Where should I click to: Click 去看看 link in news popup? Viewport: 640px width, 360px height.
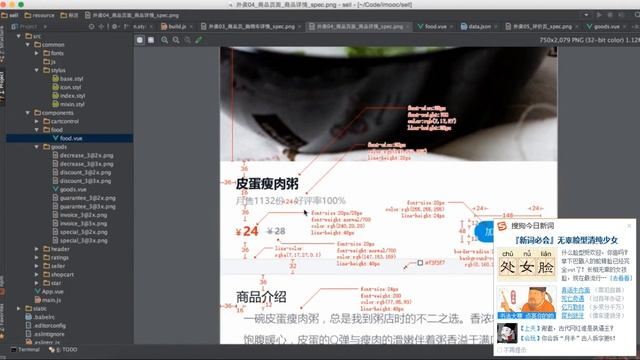pyautogui.click(x=621, y=278)
